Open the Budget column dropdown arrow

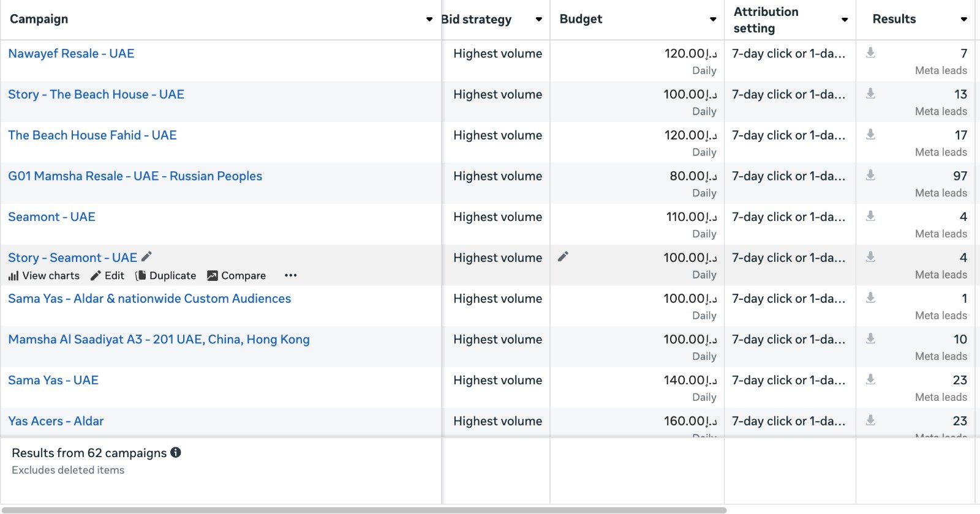[x=713, y=20]
